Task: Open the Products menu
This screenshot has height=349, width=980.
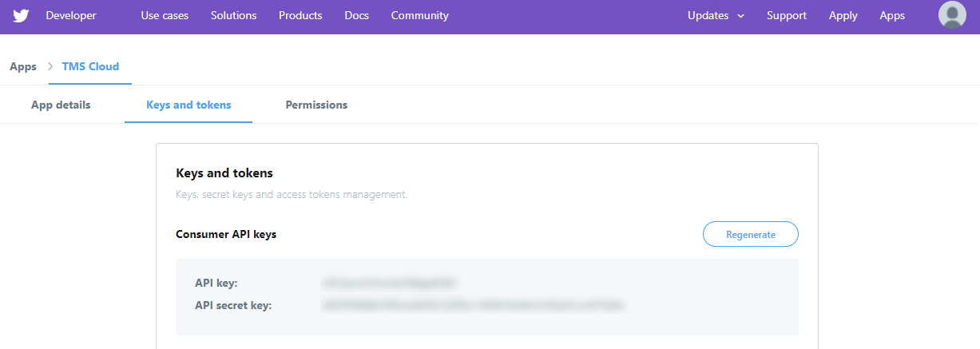Action: pos(300,16)
